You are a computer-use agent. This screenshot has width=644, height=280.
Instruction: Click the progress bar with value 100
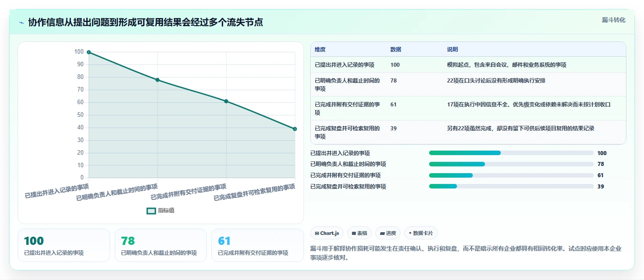tap(511, 153)
